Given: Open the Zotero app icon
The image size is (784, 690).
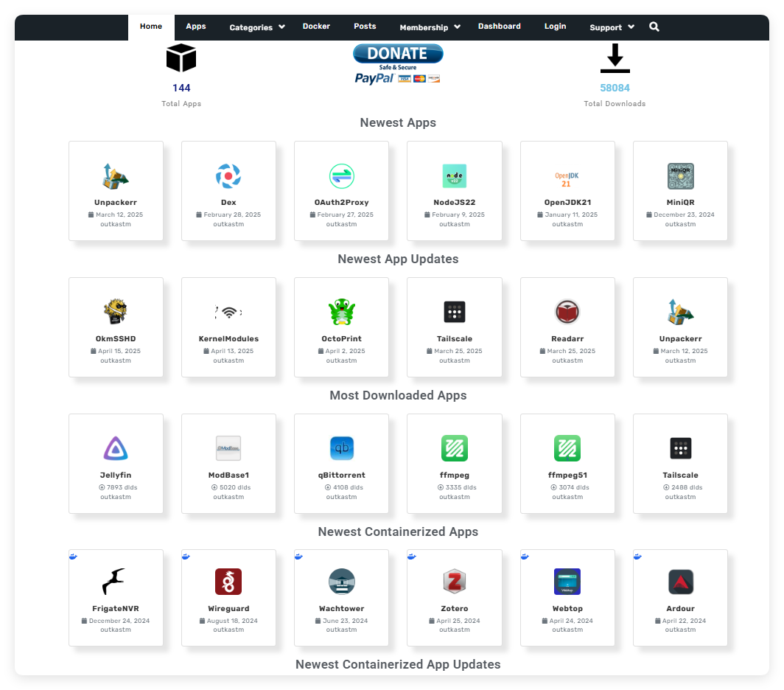Looking at the screenshot, I should [x=455, y=582].
